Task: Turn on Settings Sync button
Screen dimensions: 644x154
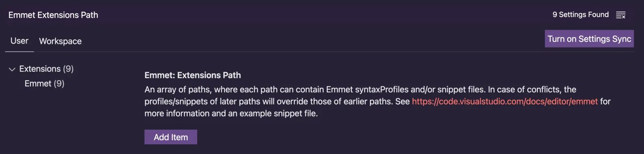Action: (x=589, y=39)
